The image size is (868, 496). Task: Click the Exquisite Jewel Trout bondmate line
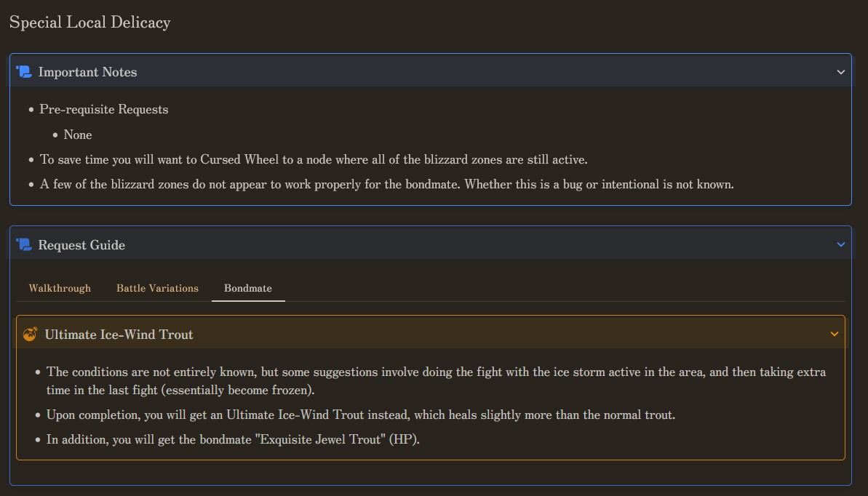coord(233,439)
